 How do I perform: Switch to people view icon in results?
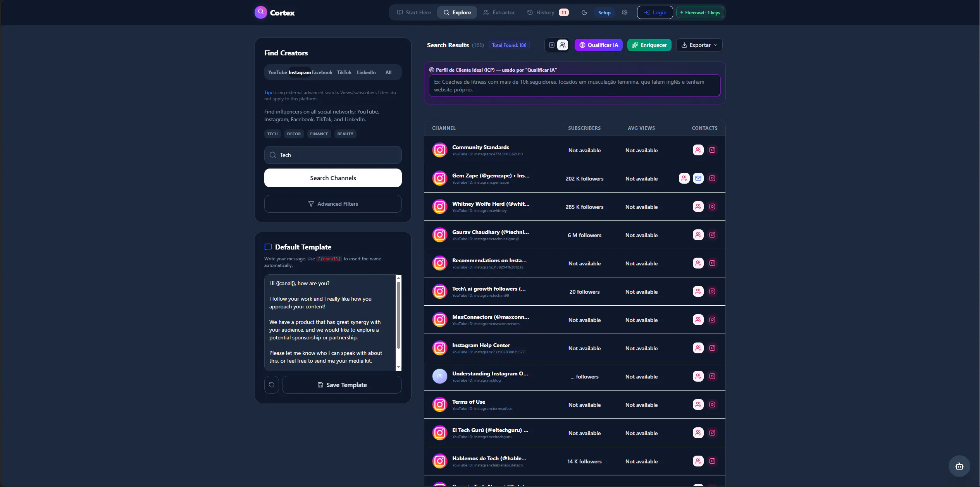point(563,45)
